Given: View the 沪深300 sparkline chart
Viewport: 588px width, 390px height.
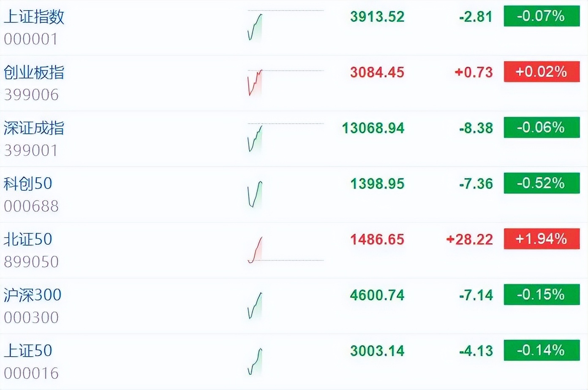Looking at the screenshot, I should coord(256,304).
